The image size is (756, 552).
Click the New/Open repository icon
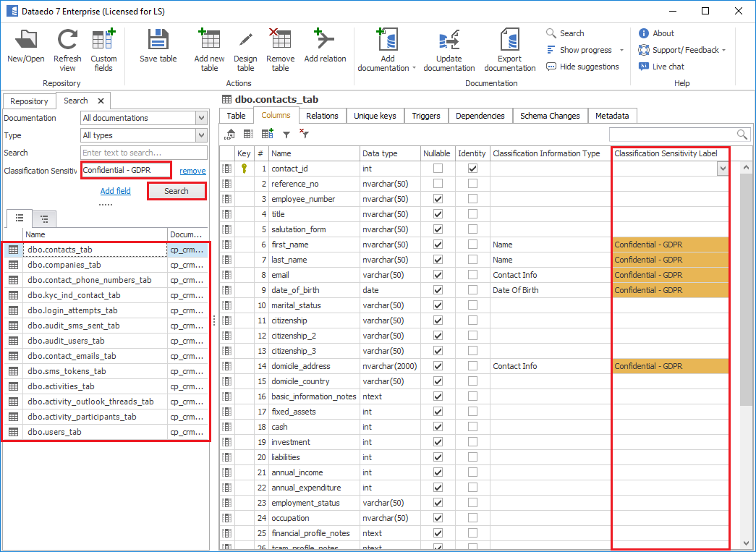point(26,41)
